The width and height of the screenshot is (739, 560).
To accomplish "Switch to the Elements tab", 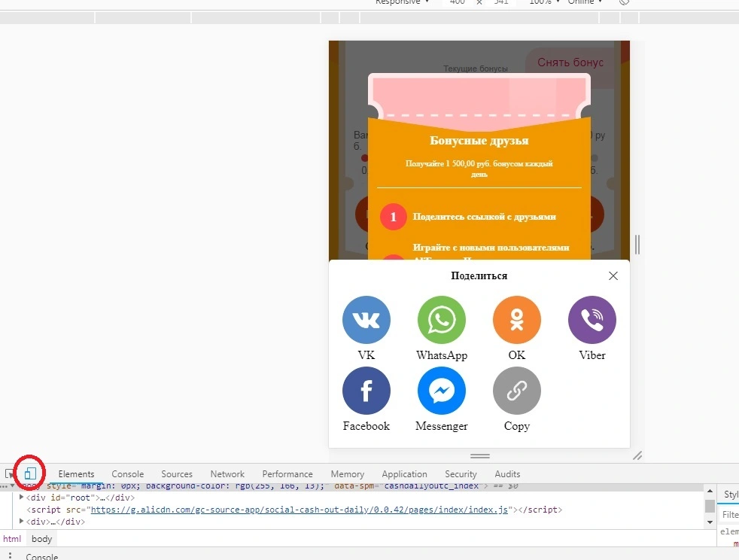I will tap(76, 473).
